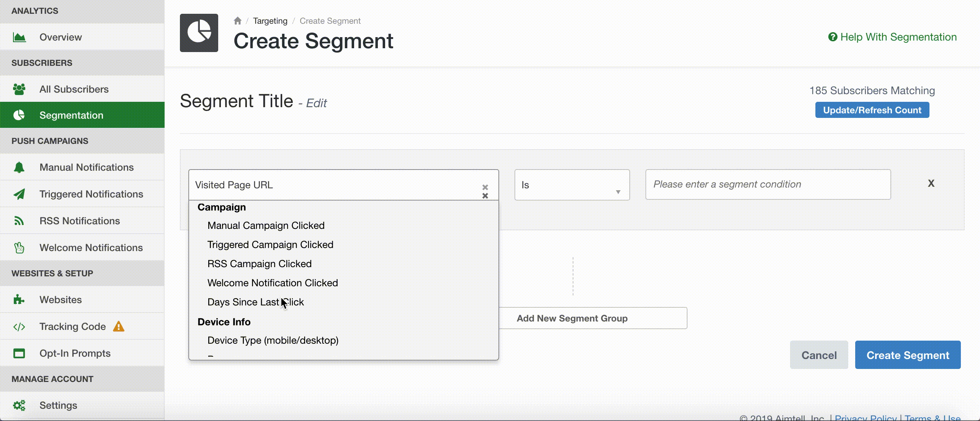
Task: Click the Update/Refresh Count button
Action: (x=872, y=110)
